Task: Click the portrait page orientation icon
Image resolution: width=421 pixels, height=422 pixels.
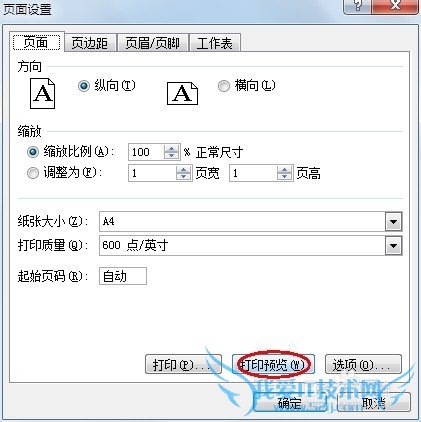Action: coord(42,94)
